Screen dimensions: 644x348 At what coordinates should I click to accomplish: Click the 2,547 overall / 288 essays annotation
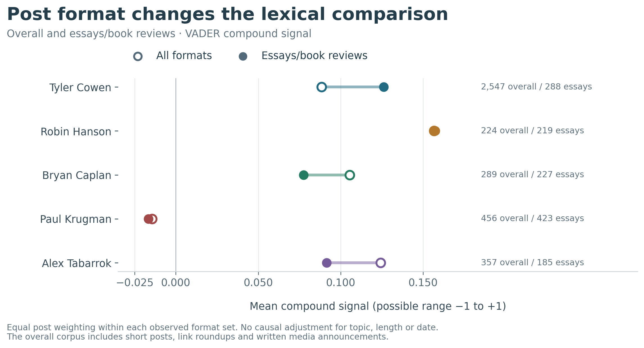point(536,87)
